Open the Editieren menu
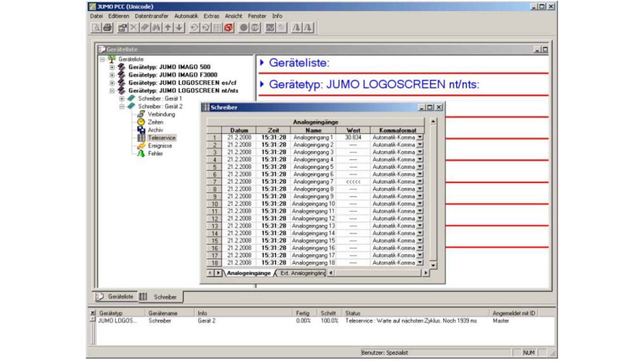This screenshot has height=362, width=644. coord(119,16)
